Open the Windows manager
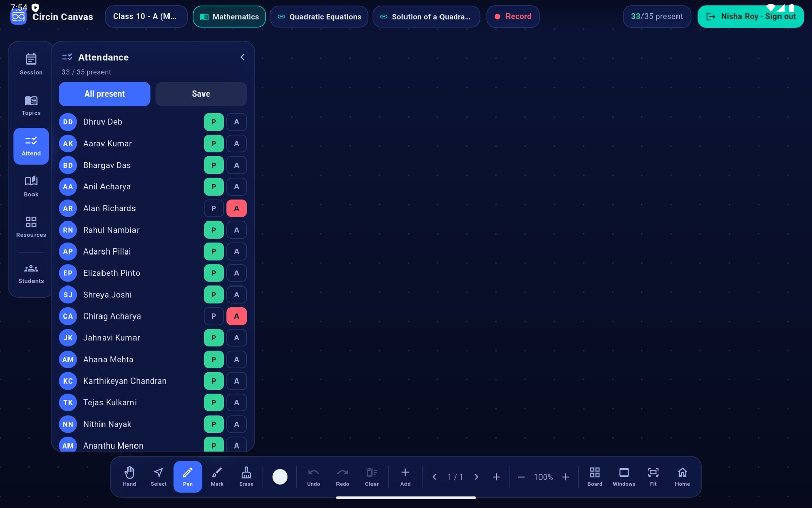Image resolution: width=812 pixels, height=508 pixels. click(x=624, y=477)
